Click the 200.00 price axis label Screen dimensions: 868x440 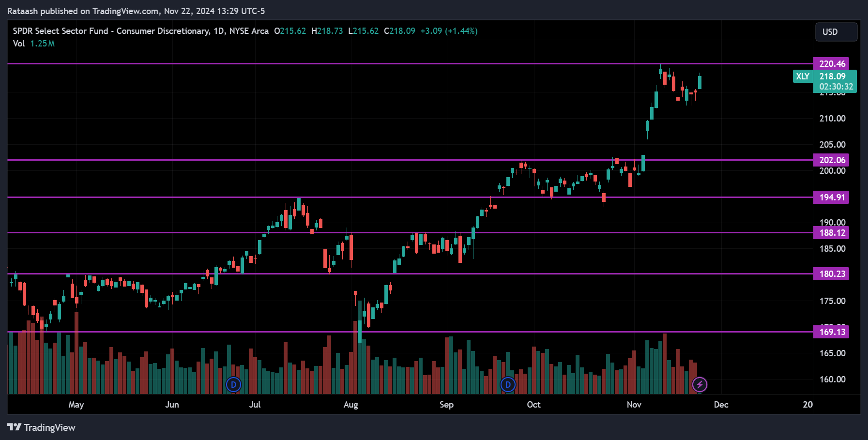point(832,171)
